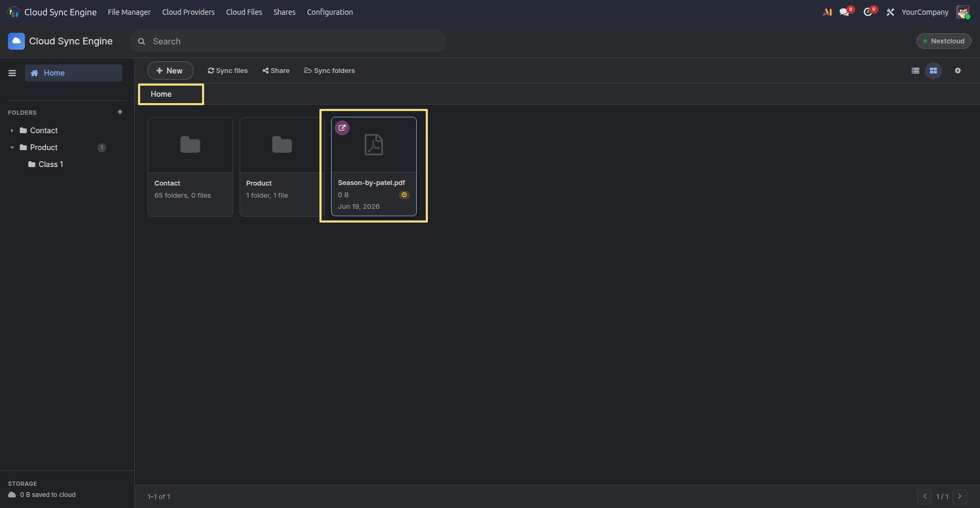Open the Product folder thumbnail
The height and width of the screenshot is (508, 980).
tap(282, 145)
